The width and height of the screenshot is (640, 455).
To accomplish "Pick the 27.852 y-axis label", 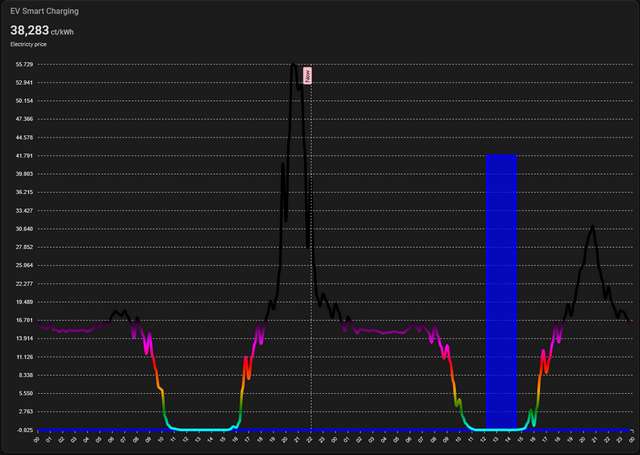I will [x=24, y=247].
